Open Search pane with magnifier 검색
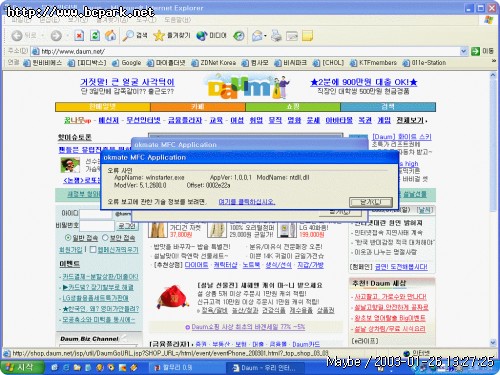 coord(135,35)
